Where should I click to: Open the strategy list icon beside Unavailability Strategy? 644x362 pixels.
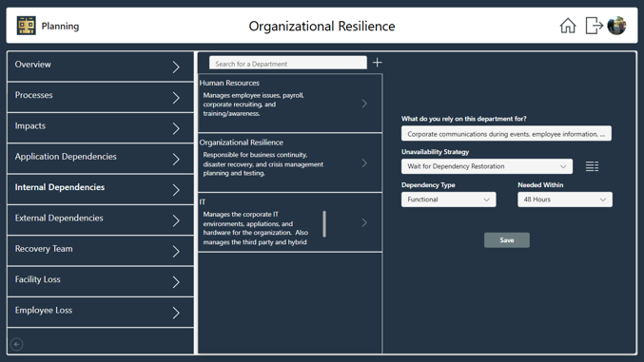[x=592, y=166]
